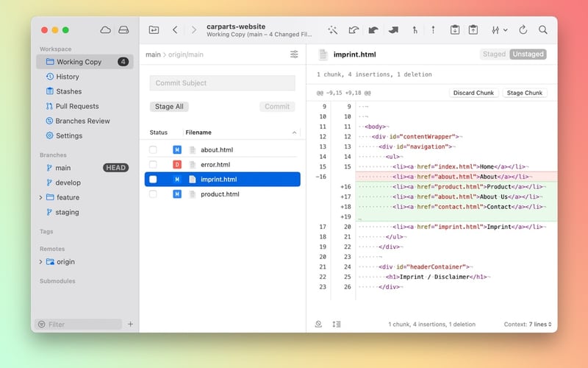Image resolution: width=588 pixels, height=368 pixels.
Task: Click the D status badge of error.html
Action: (177, 164)
